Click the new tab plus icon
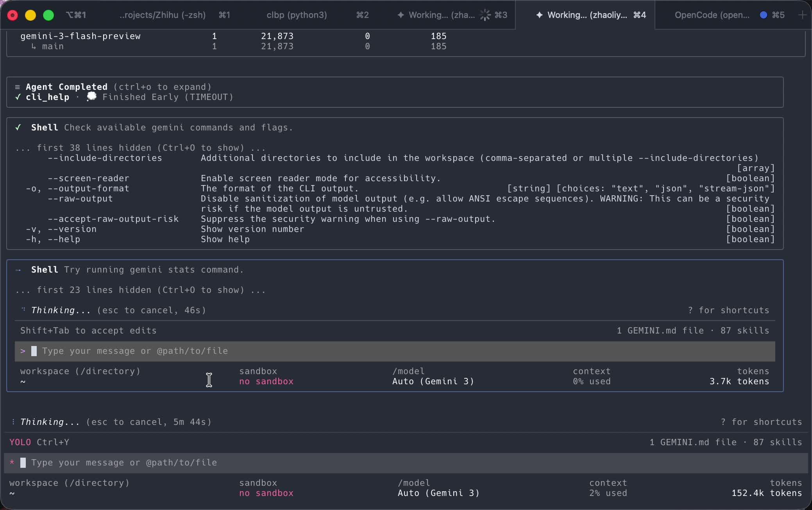Screen dimensions: 812x510 pyautogui.click(x=802, y=15)
